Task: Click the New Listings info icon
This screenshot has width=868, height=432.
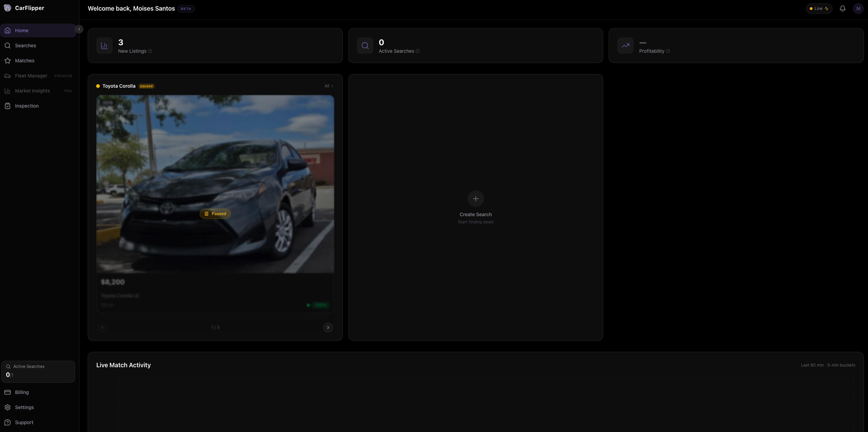Action: 150,51
